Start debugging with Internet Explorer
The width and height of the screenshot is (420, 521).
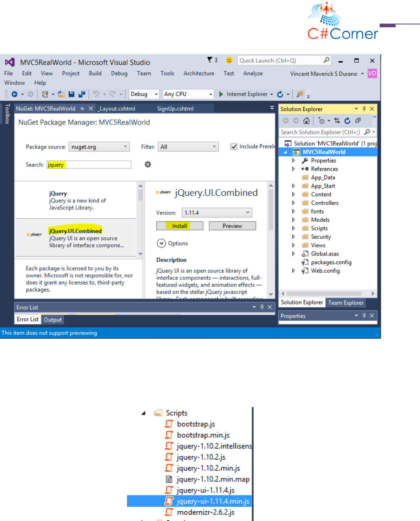point(246,94)
